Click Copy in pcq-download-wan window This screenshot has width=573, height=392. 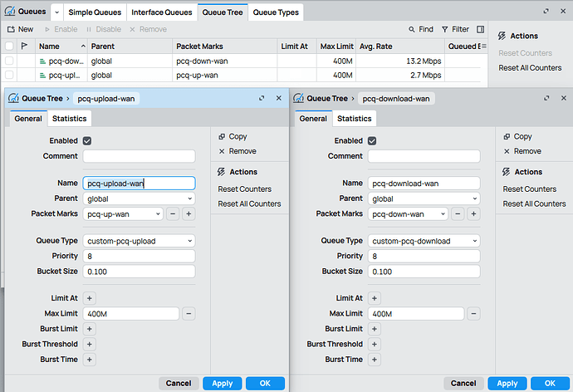518,137
